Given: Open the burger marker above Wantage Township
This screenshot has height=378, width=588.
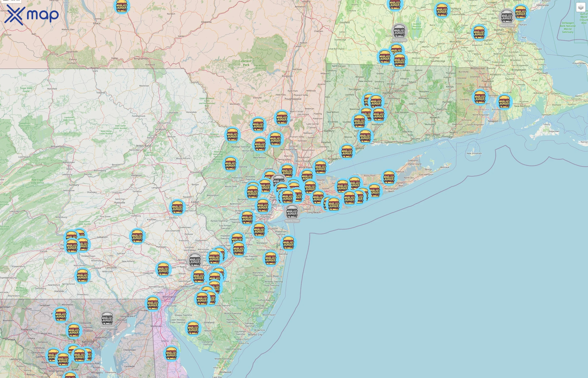Looking at the screenshot, I should point(232,135).
